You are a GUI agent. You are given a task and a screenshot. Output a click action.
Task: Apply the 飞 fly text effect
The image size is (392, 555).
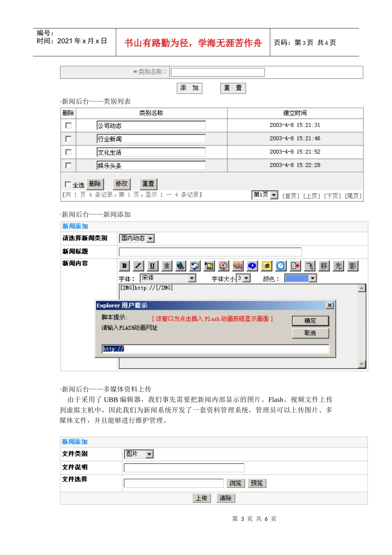tap(310, 266)
